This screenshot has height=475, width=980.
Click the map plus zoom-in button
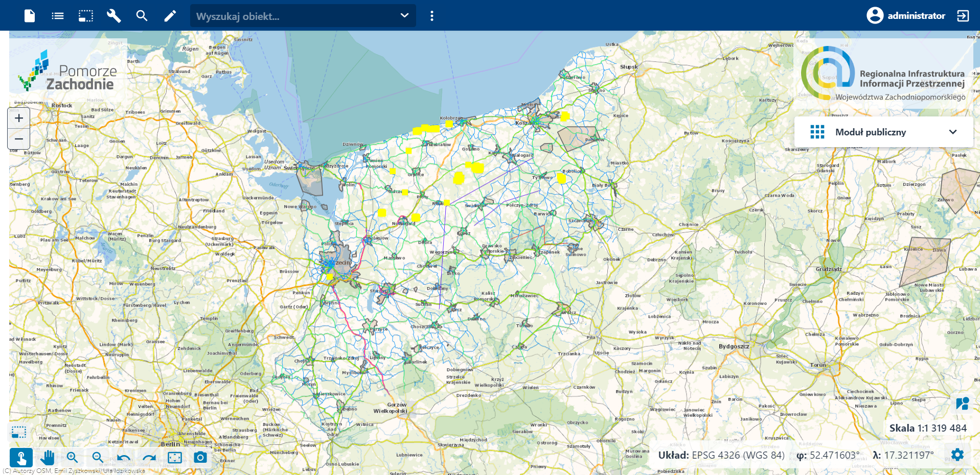[19, 118]
